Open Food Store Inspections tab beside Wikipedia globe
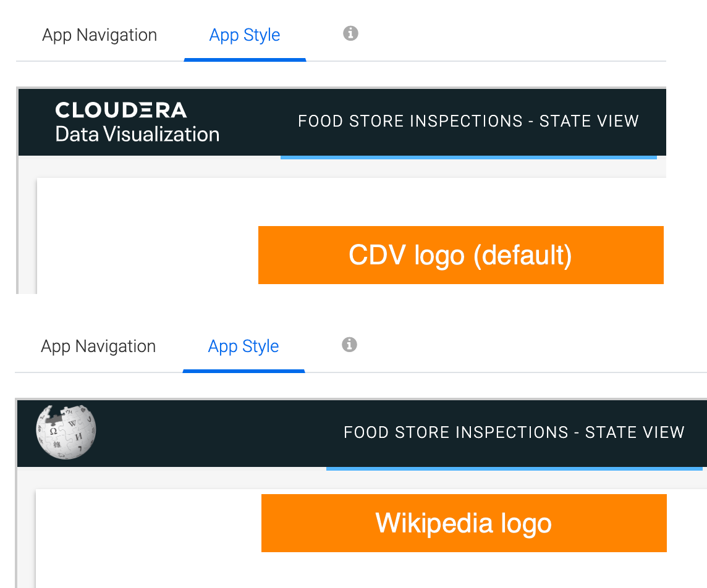 pyautogui.click(x=514, y=432)
